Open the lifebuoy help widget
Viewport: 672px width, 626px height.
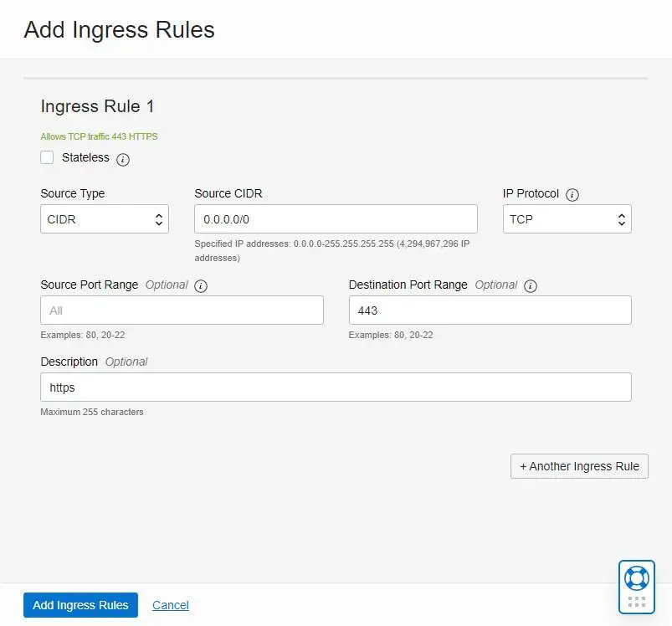pyautogui.click(x=636, y=578)
